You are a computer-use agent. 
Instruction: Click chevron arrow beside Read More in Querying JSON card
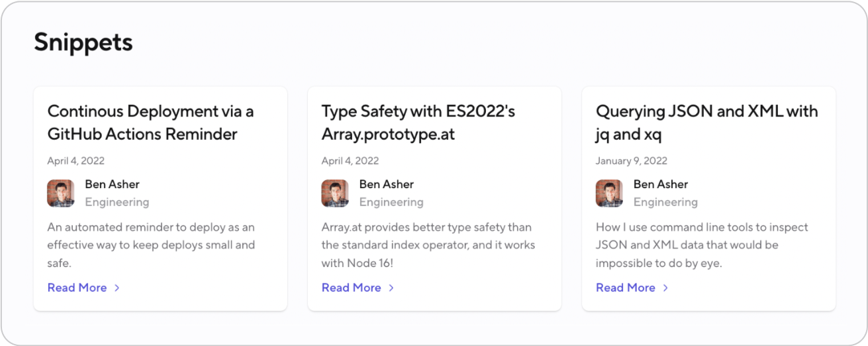coord(665,288)
